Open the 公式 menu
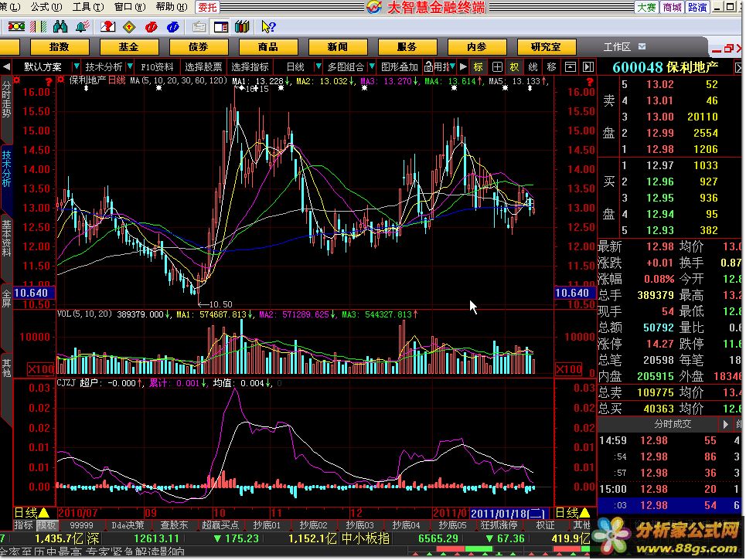The width and height of the screenshot is (746, 560). [x=46, y=7]
